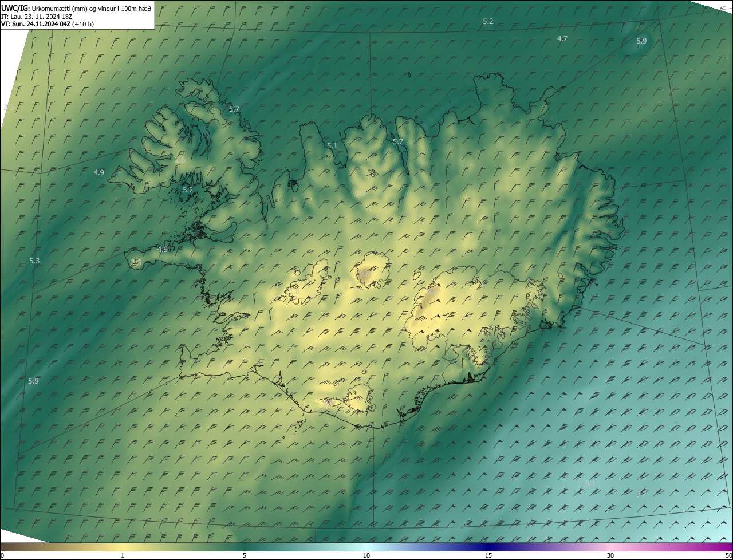Click the title 'UWC/IG: Úrkomumætti (mm) og vindur í 100m hæð'
The width and height of the screenshot is (733, 560).
tap(76, 8)
